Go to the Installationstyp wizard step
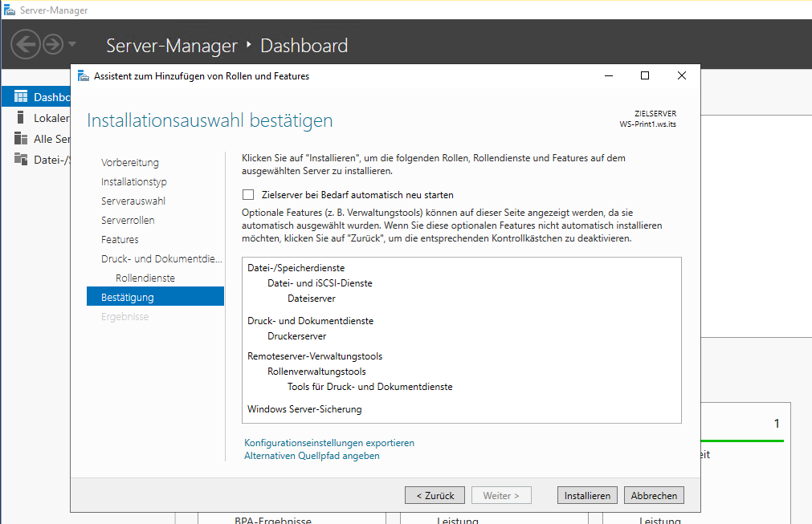812x524 pixels. coord(134,181)
